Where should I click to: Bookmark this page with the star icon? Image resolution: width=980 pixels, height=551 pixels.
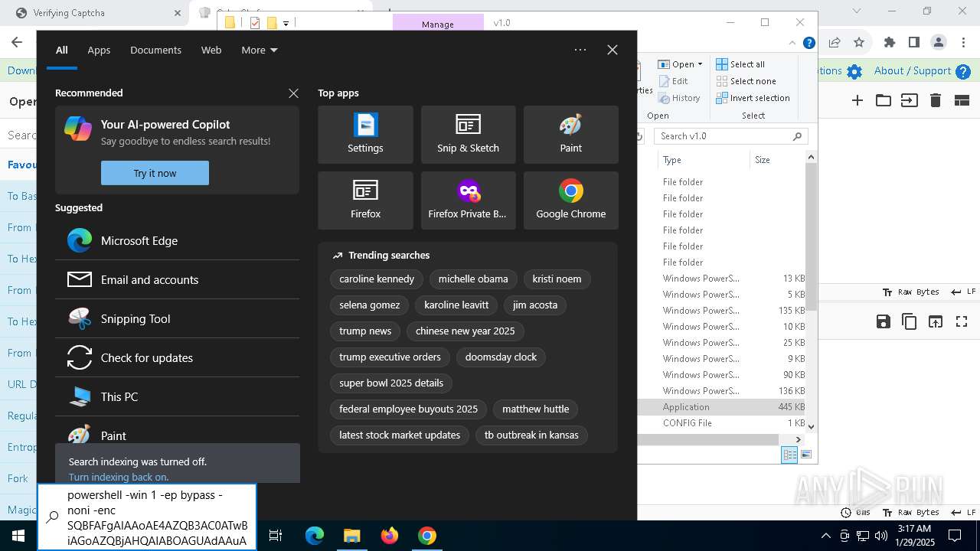tap(859, 42)
